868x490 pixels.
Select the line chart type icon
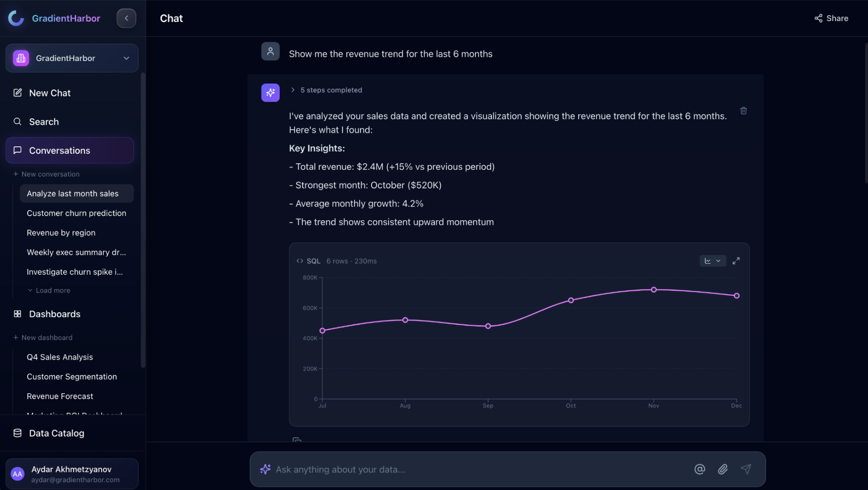[708, 261]
